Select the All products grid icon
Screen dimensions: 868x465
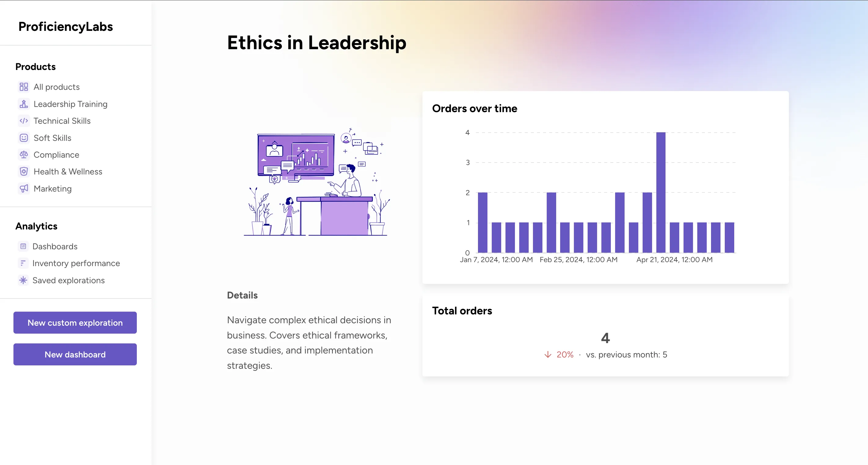click(23, 86)
